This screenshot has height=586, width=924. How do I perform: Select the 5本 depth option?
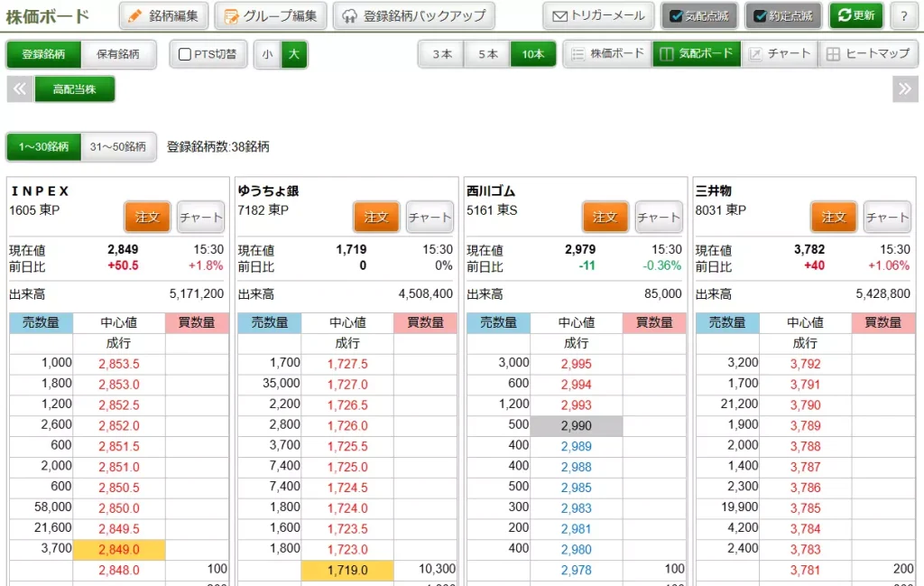click(x=487, y=54)
